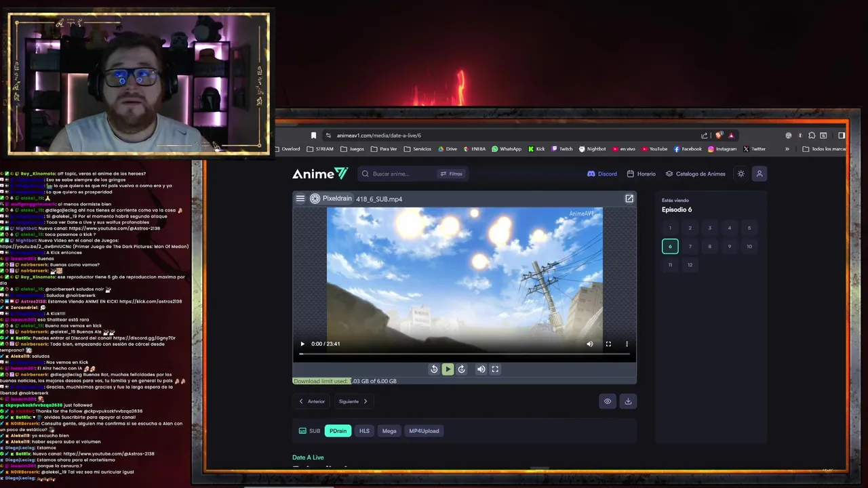
Task: Select episode 5
Action: pos(749,228)
